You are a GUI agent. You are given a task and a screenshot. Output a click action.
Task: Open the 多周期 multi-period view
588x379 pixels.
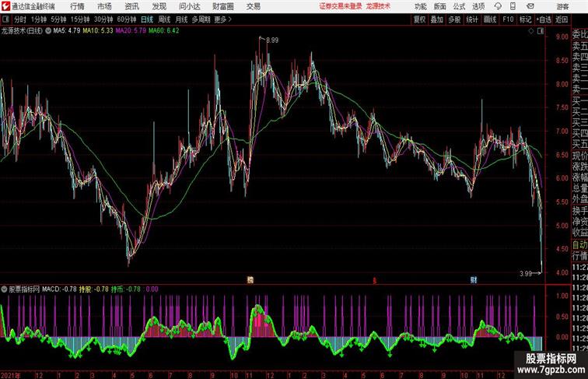201,19
